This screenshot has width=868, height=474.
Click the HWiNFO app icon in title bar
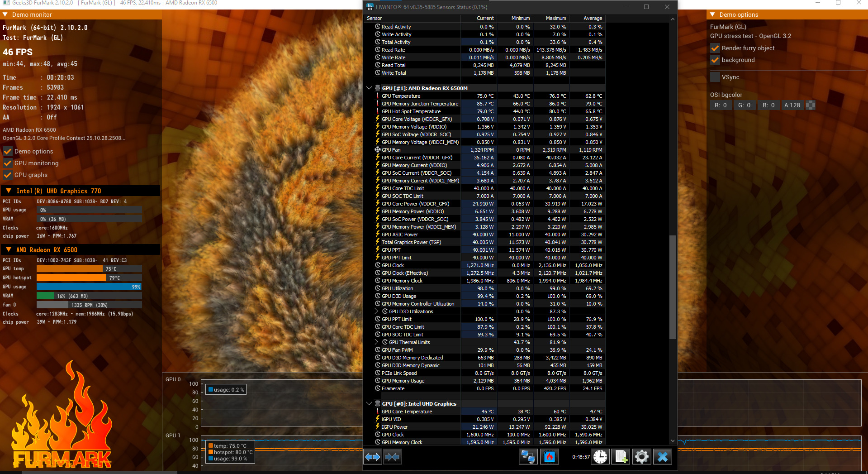370,7
